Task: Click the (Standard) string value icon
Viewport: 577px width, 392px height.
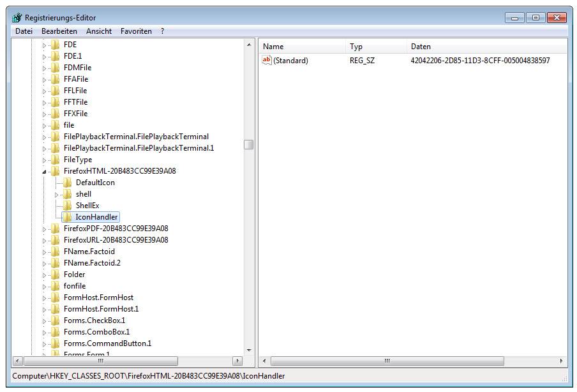Action: pos(267,61)
